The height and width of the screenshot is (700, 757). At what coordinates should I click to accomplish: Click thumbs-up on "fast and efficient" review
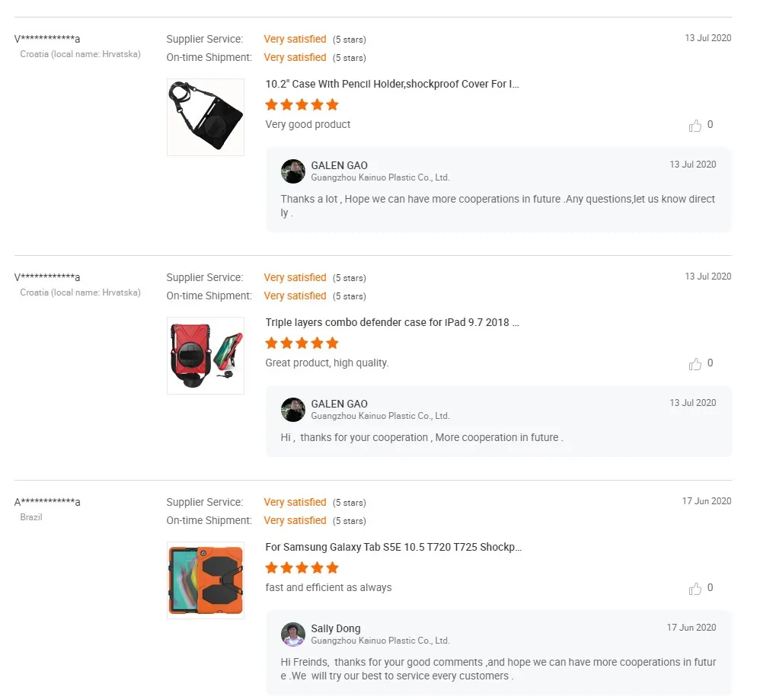tap(695, 589)
